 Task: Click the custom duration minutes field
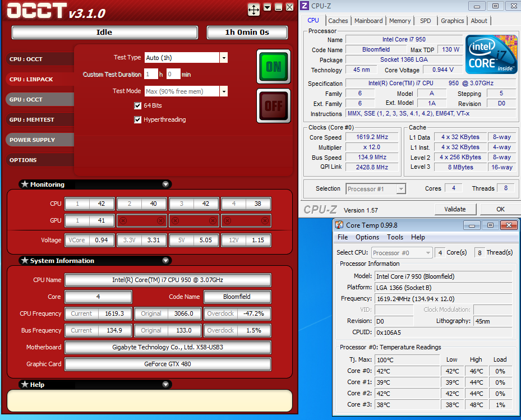(x=173, y=74)
